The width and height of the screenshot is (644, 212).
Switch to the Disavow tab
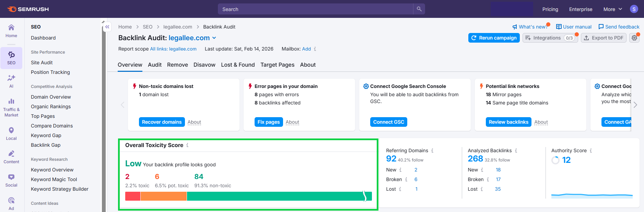(x=204, y=65)
